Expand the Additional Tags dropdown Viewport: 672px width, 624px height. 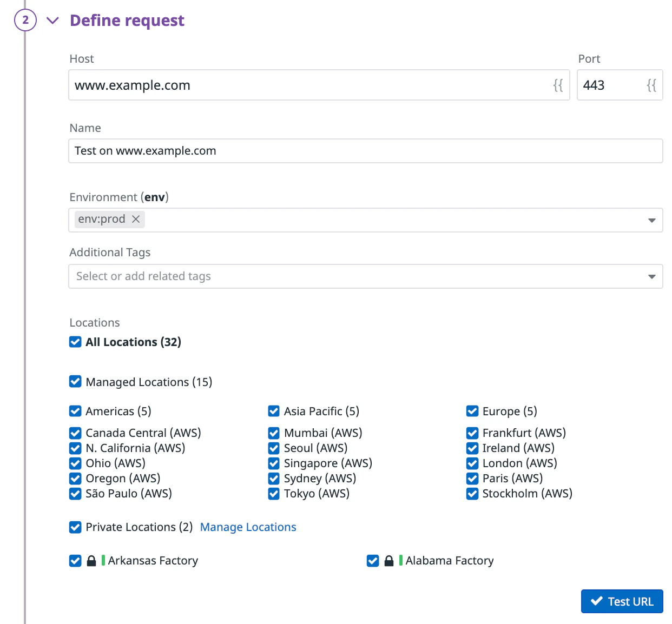(x=651, y=276)
